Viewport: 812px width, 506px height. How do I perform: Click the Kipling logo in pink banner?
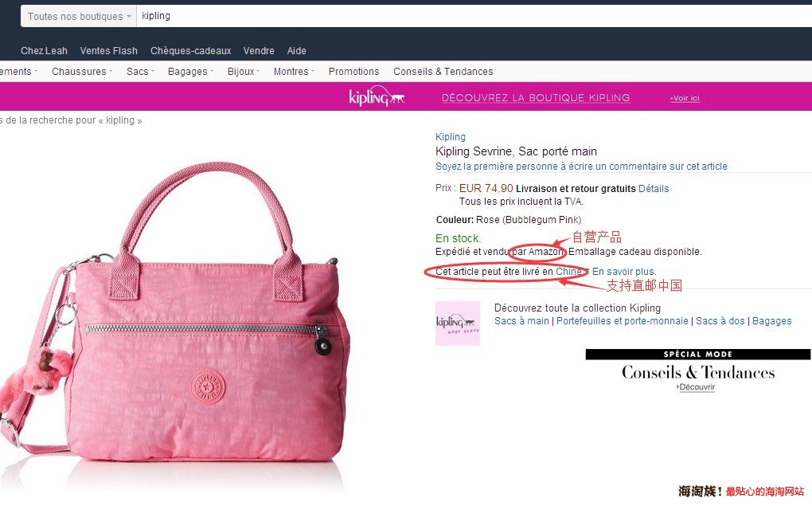pyautogui.click(x=377, y=97)
